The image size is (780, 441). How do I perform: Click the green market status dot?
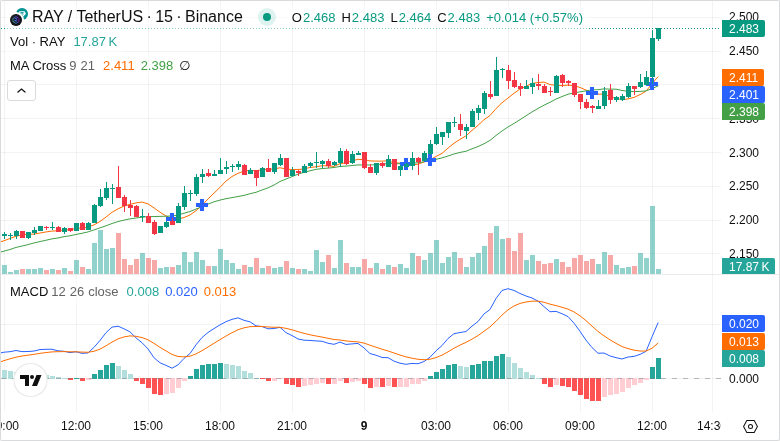267,17
